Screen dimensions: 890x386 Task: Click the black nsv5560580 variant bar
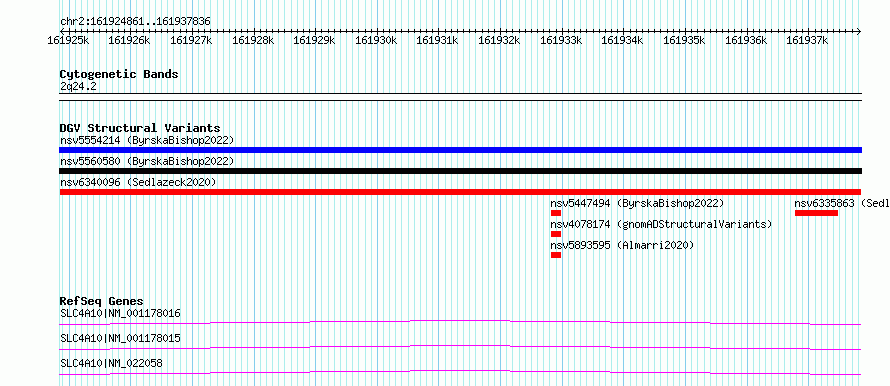click(x=460, y=171)
